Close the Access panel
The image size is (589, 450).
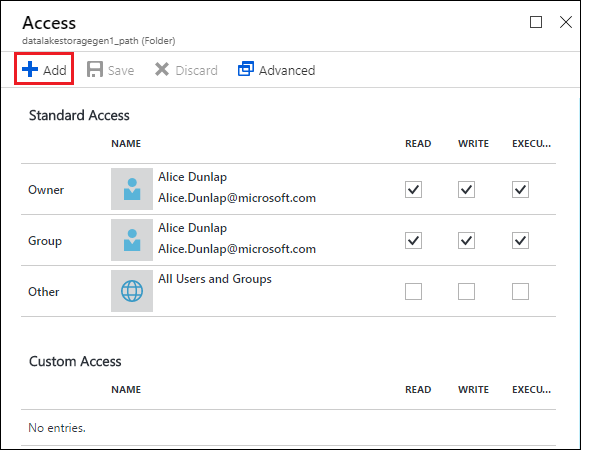coord(566,22)
